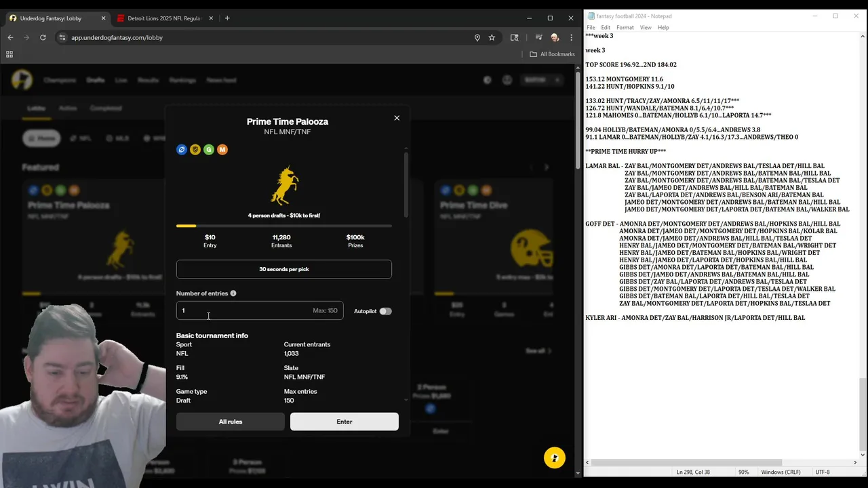Click the Current entrants value 1,033
The image size is (868, 488).
tap(291, 354)
